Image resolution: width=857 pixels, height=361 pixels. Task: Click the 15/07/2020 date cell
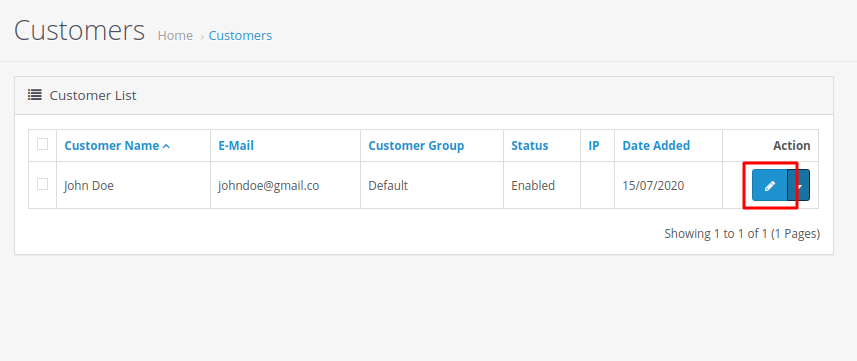coord(668,185)
